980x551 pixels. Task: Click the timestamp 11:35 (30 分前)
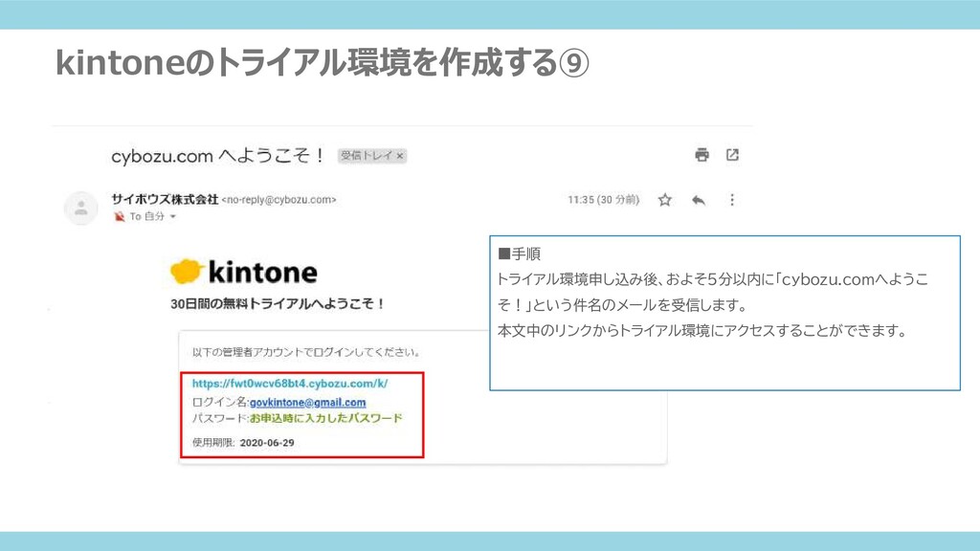(x=603, y=200)
